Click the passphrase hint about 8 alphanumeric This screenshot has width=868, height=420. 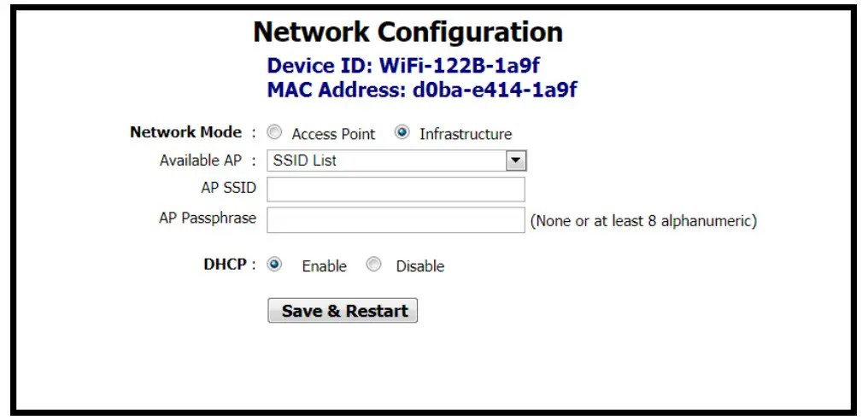[643, 221]
